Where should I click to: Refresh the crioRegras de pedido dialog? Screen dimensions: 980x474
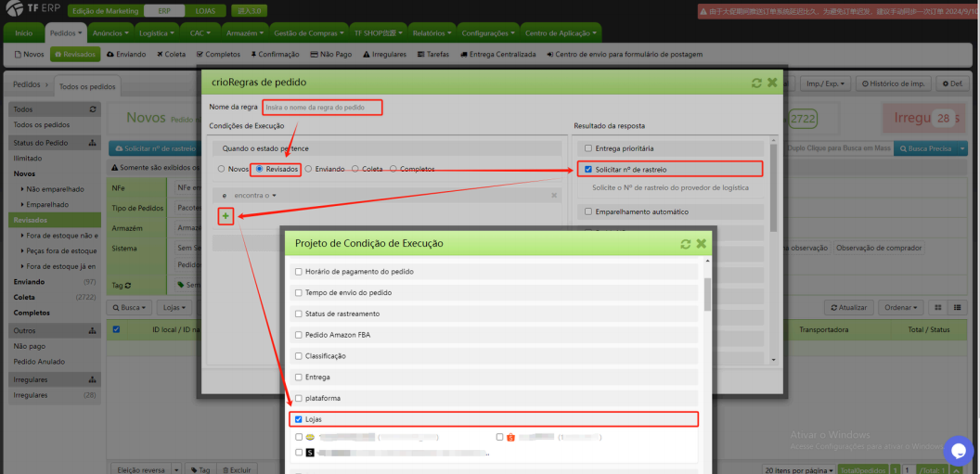[756, 83]
